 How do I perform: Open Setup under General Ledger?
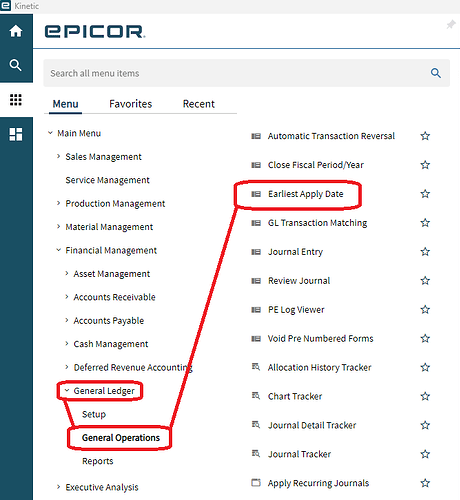point(94,414)
